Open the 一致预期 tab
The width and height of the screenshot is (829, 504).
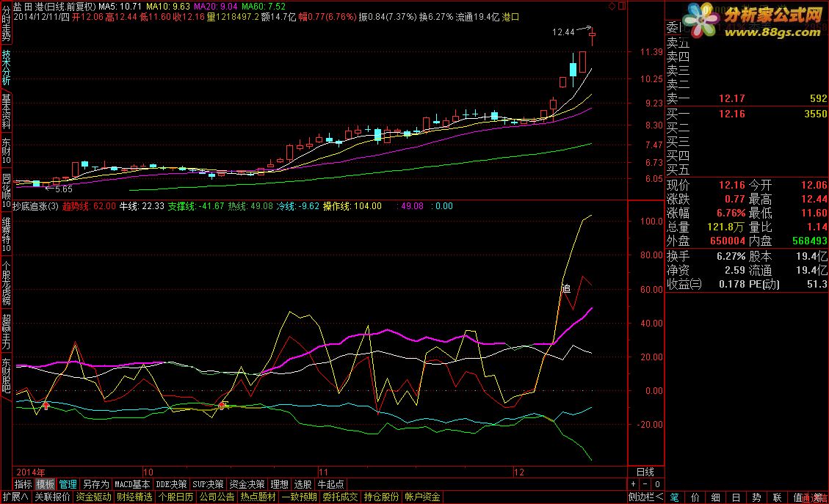coord(300,497)
